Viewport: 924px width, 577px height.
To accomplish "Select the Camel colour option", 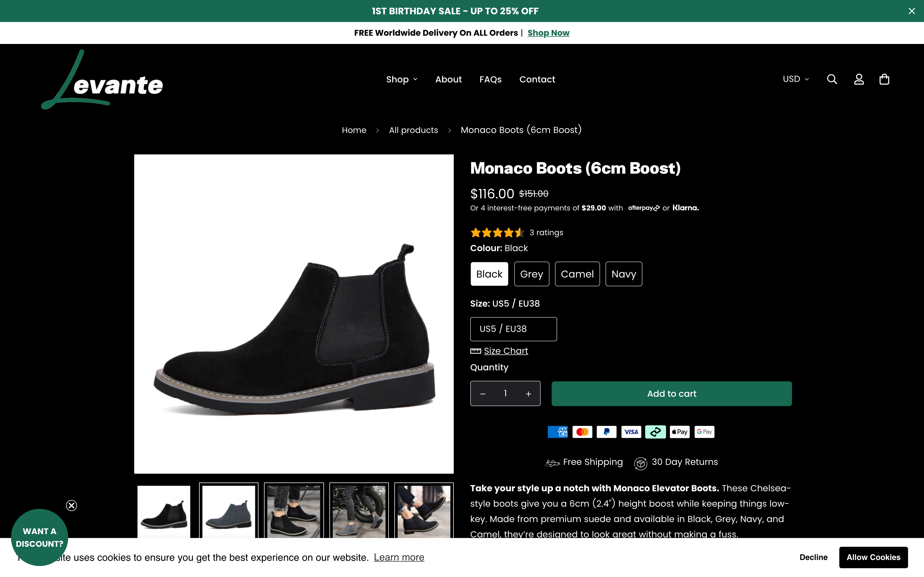I will pyautogui.click(x=577, y=274).
